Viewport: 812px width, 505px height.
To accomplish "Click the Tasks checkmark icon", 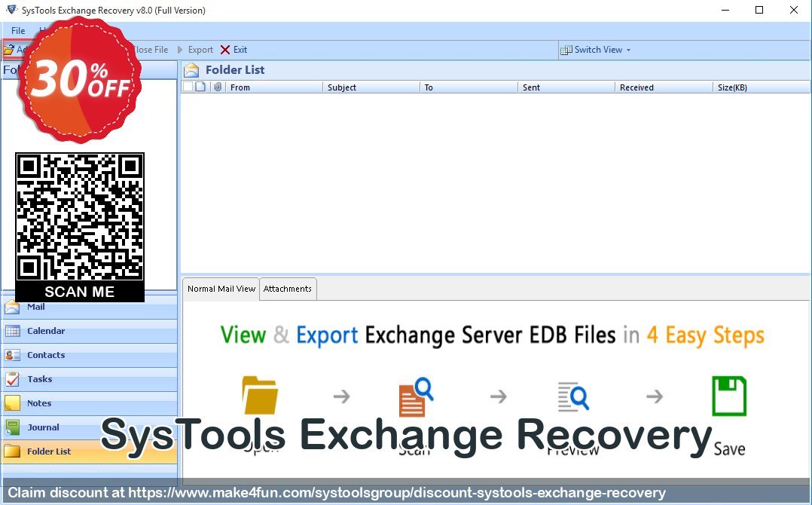I will pyautogui.click(x=12, y=379).
